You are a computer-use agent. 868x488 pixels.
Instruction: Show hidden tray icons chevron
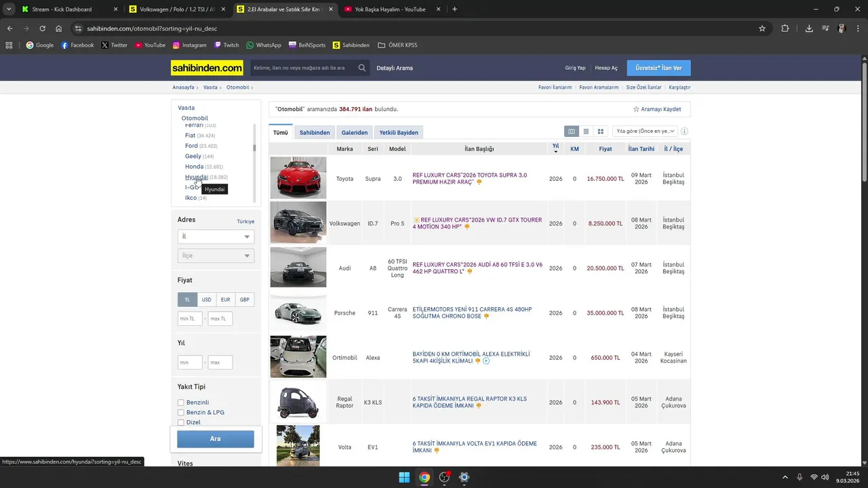tap(785, 477)
